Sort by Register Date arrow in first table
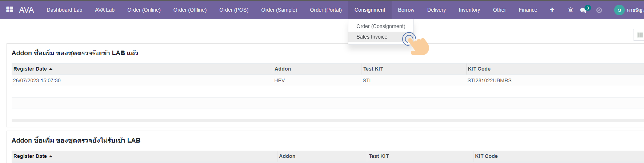Image resolution: width=644 pixels, height=163 pixels. (51, 69)
